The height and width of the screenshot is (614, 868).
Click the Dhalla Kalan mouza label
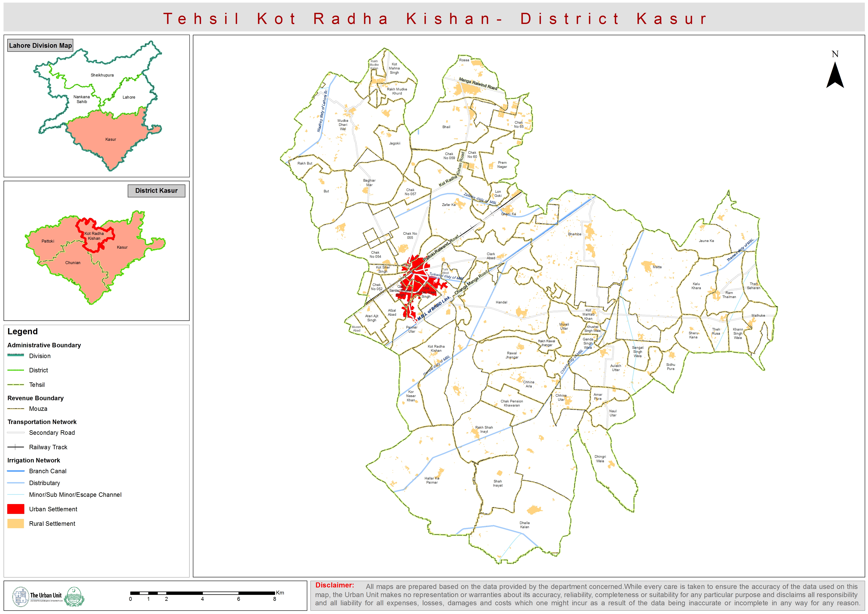(x=524, y=525)
